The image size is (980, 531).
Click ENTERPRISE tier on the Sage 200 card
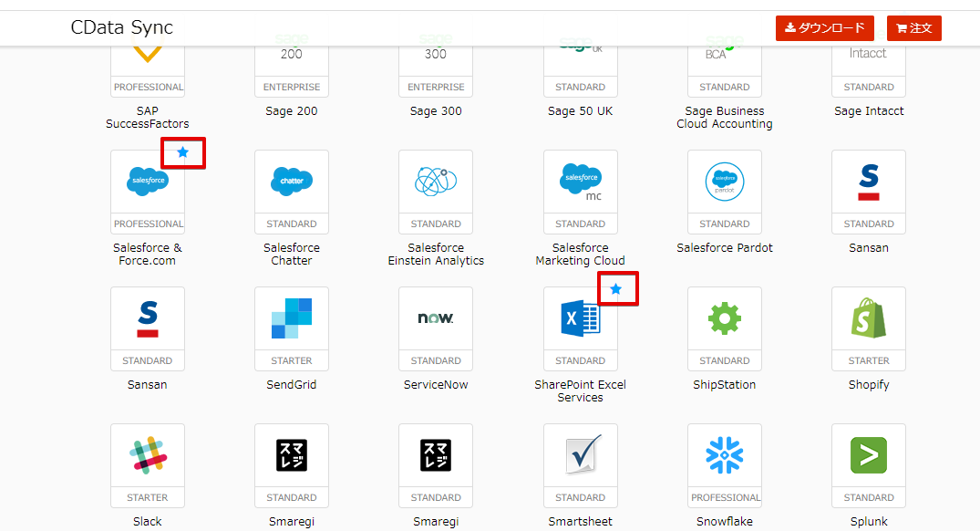(291, 87)
